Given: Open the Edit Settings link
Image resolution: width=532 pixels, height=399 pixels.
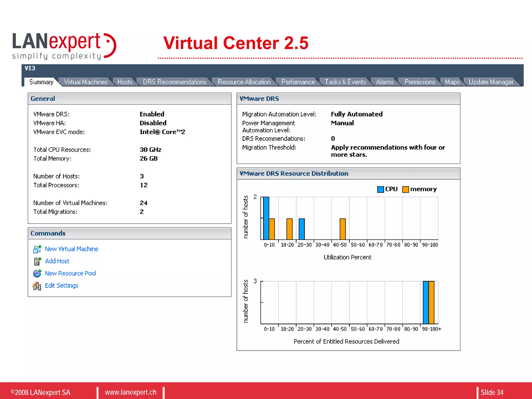Looking at the screenshot, I should pyautogui.click(x=62, y=285).
